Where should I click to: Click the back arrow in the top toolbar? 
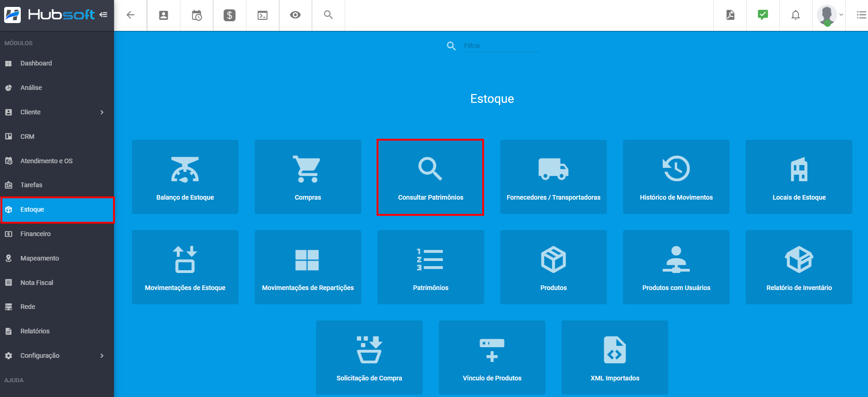point(131,15)
